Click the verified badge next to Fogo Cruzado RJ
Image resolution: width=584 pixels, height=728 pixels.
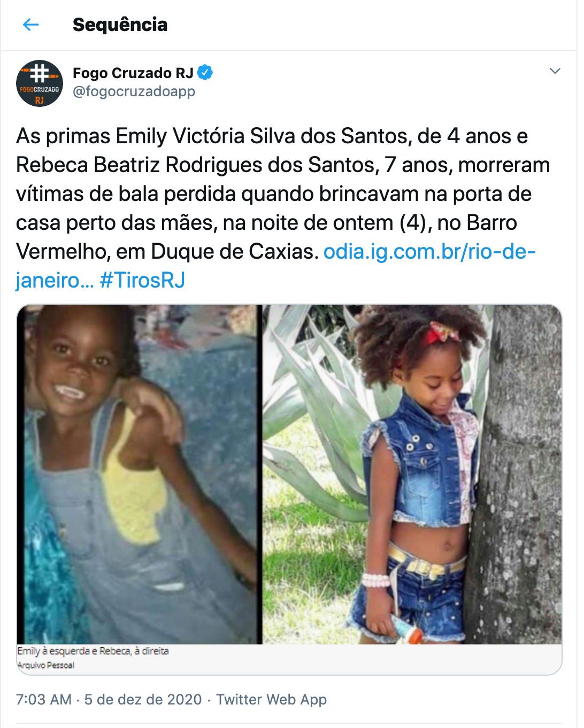(206, 72)
